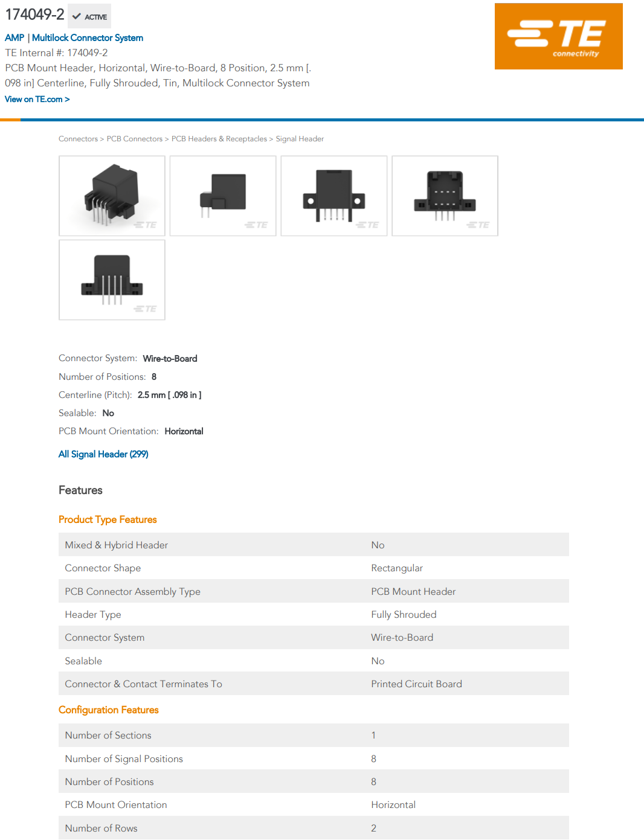Click the Mixed & Hybrid Header row label
This screenshot has height=840, width=644.
click(x=117, y=545)
